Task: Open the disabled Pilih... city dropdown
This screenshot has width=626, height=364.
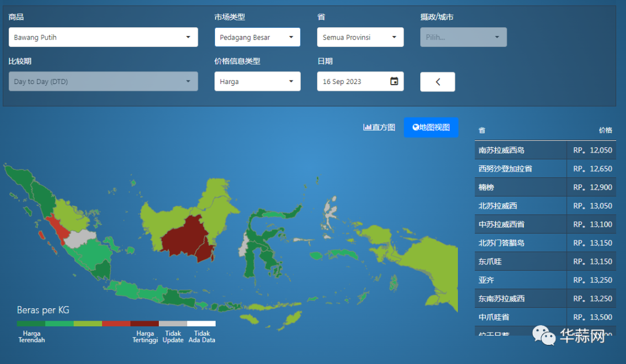Action: pyautogui.click(x=463, y=37)
